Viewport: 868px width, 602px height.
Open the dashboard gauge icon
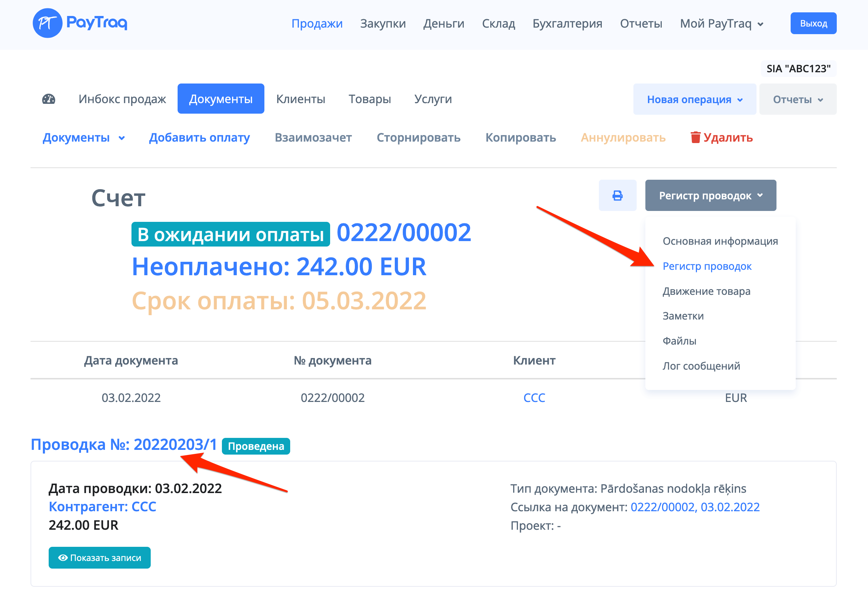pos(49,99)
